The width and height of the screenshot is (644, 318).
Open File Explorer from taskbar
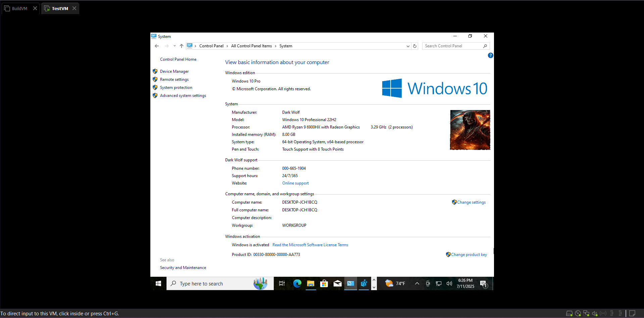pos(310,283)
